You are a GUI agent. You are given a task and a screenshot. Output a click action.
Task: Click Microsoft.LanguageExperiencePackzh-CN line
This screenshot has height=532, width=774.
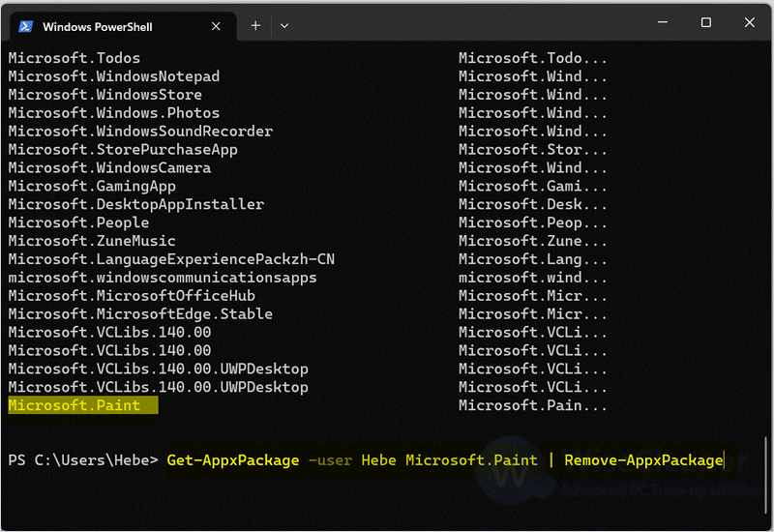(x=171, y=259)
